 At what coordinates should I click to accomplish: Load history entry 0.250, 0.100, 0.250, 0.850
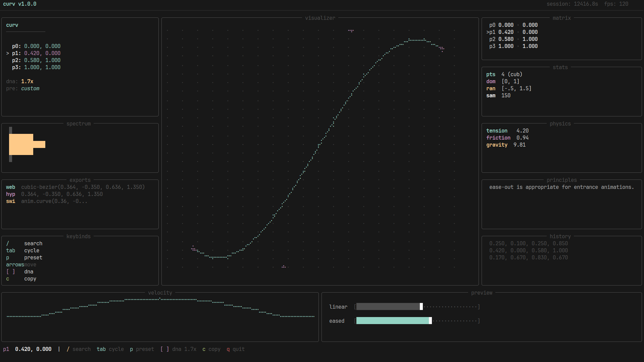click(529, 244)
